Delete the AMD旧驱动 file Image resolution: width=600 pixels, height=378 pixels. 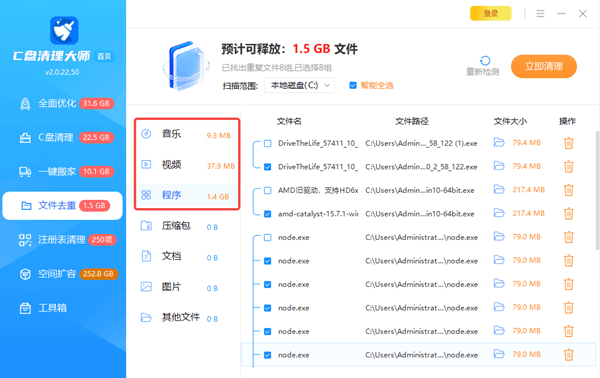pos(569,190)
